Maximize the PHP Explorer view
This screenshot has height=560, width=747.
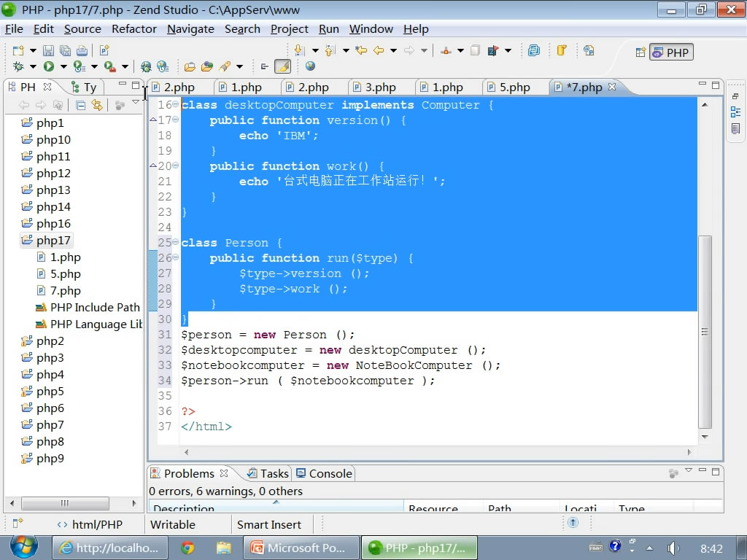click(136, 85)
